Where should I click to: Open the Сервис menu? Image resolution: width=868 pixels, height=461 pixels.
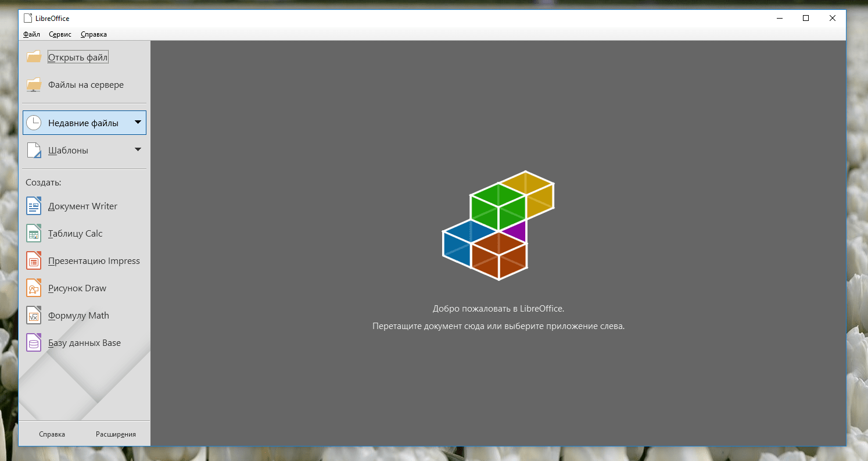60,34
